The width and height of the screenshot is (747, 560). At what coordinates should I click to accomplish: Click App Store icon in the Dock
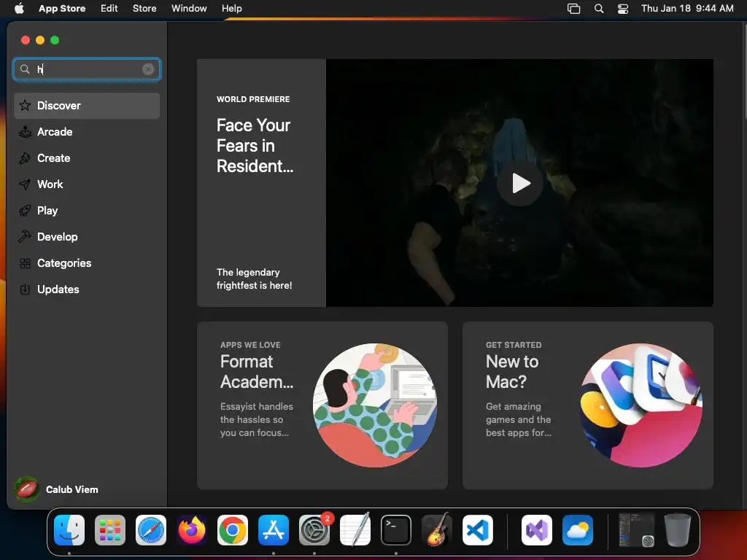click(x=274, y=530)
